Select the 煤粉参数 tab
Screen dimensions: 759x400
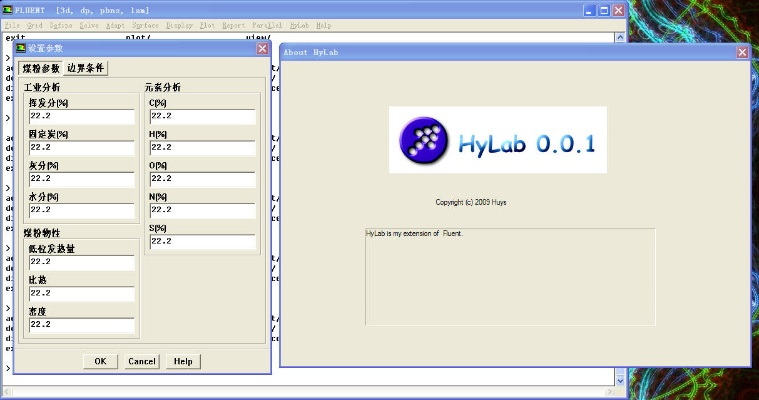tap(41, 68)
